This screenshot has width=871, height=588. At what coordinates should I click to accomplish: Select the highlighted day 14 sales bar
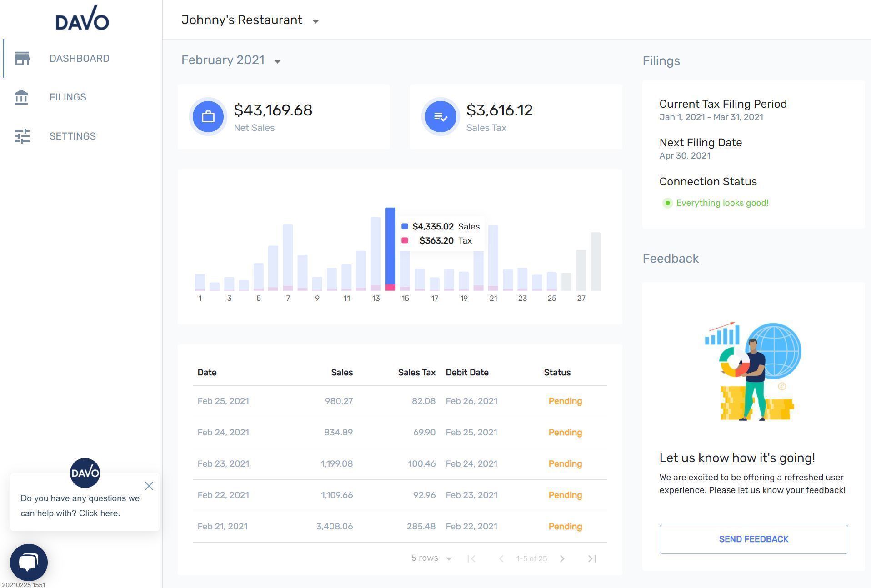click(390, 249)
